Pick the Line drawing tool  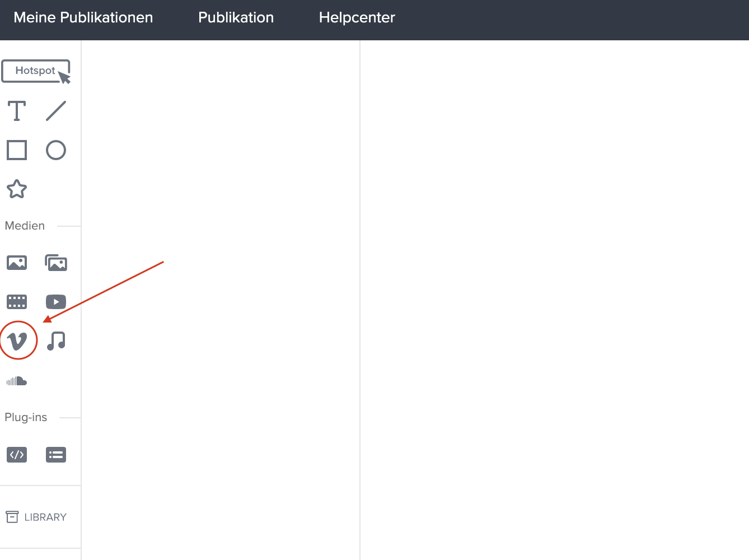click(56, 111)
